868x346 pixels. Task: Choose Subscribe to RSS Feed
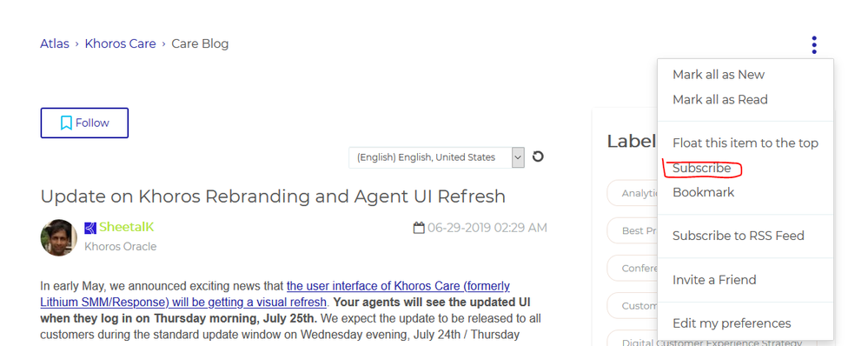738,236
